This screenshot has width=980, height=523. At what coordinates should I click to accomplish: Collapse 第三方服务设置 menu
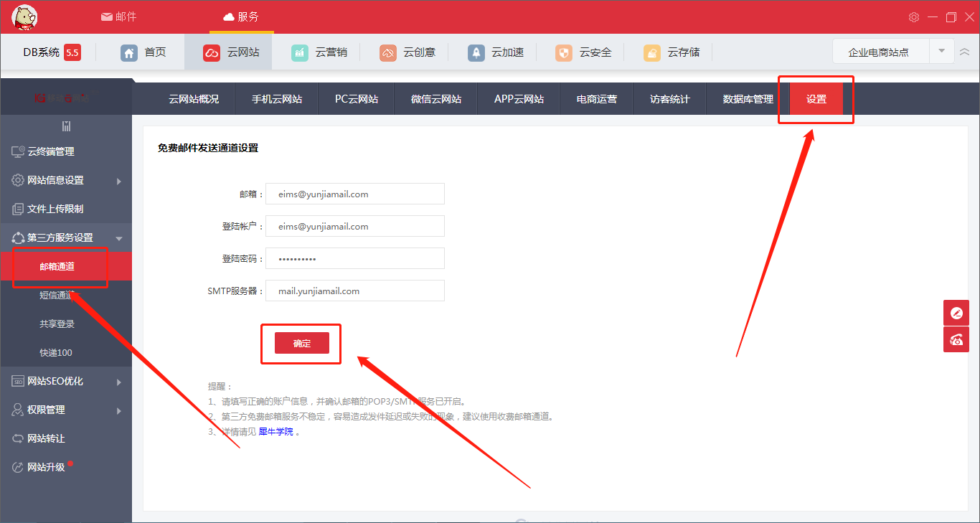pyautogui.click(x=66, y=237)
